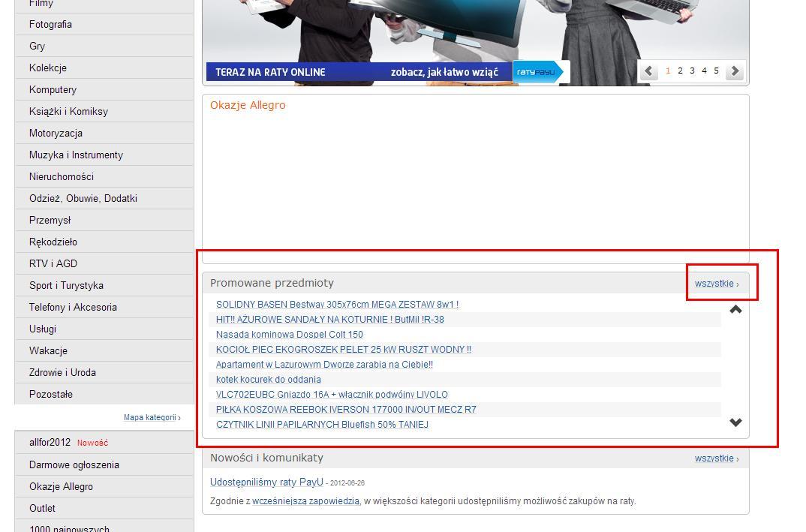The image size is (806, 532).
Task: Open the Outlet sidebar entry
Action: [x=104, y=508]
